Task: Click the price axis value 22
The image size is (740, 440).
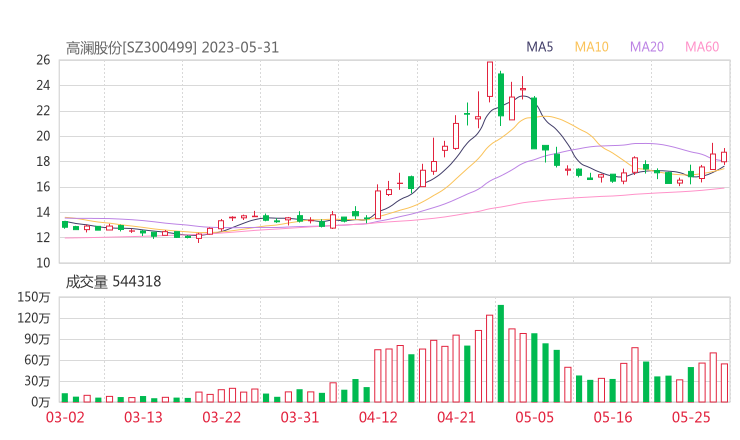Action: pyautogui.click(x=43, y=111)
